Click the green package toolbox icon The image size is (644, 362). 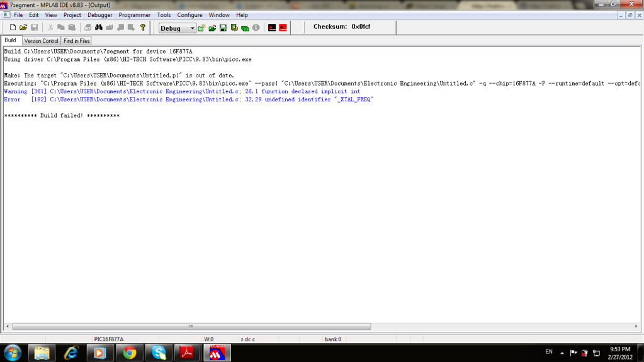pyautogui.click(x=245, y=28)
